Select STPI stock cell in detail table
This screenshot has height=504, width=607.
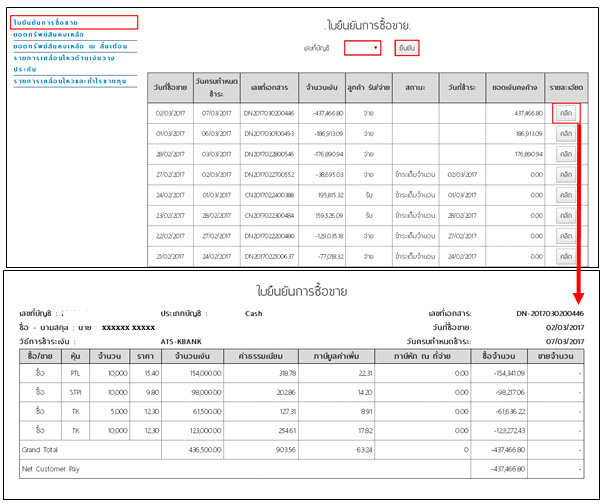pyautogui.click(x=75, y=393)
